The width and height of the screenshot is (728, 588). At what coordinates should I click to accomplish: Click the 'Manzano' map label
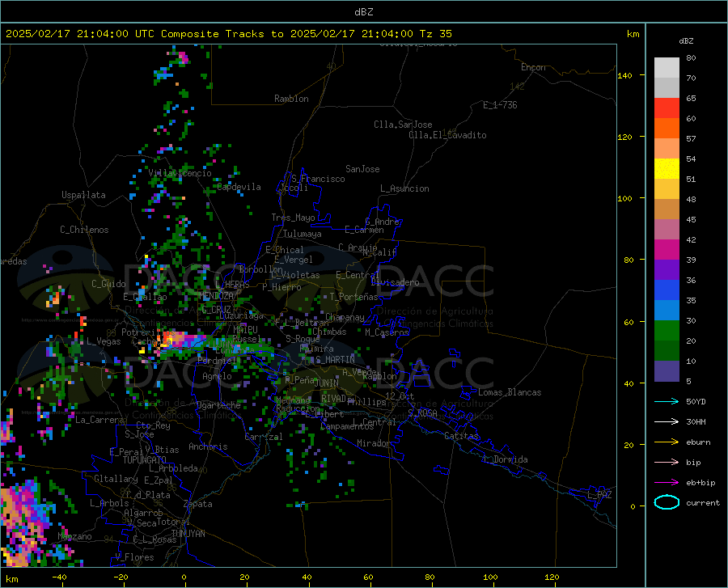[x=74, y=536]
